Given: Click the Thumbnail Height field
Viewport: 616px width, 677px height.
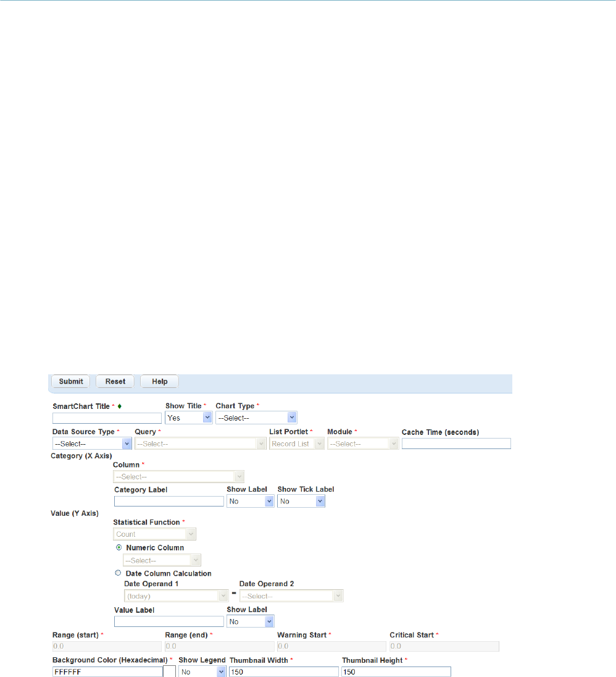Looking at the screenshot, I should point(396,672).
